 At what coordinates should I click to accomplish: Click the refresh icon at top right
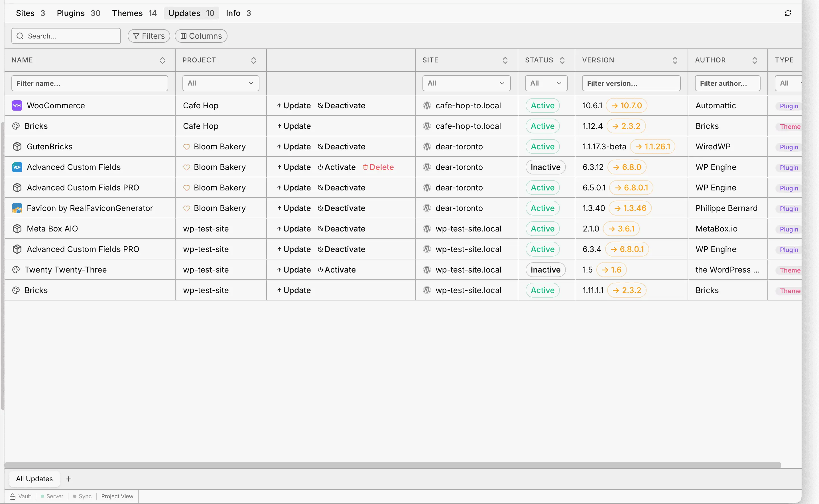[x=788, y=13]
